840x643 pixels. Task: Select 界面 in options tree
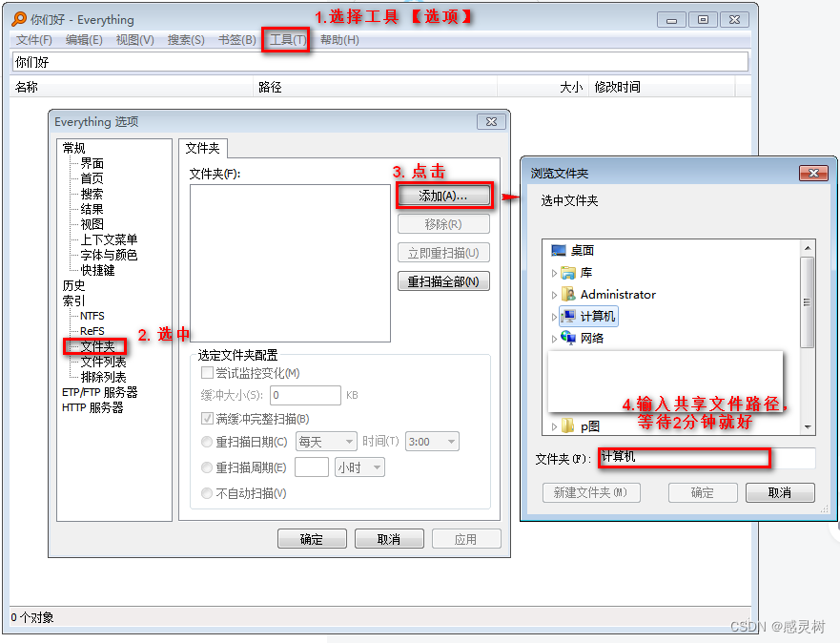92,163
